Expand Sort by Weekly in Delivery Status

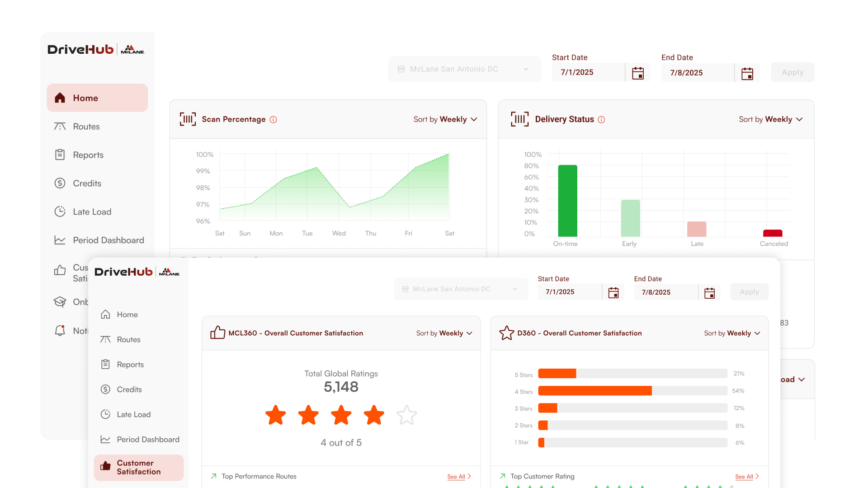[771, 119]
